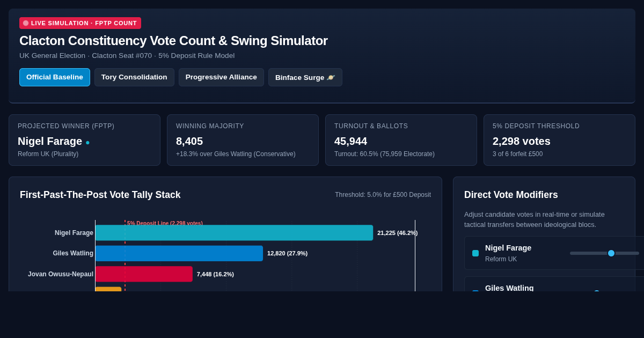The image size is (644, 338).
Task: Click the blue Giles Watling bar
Action: 179,253
